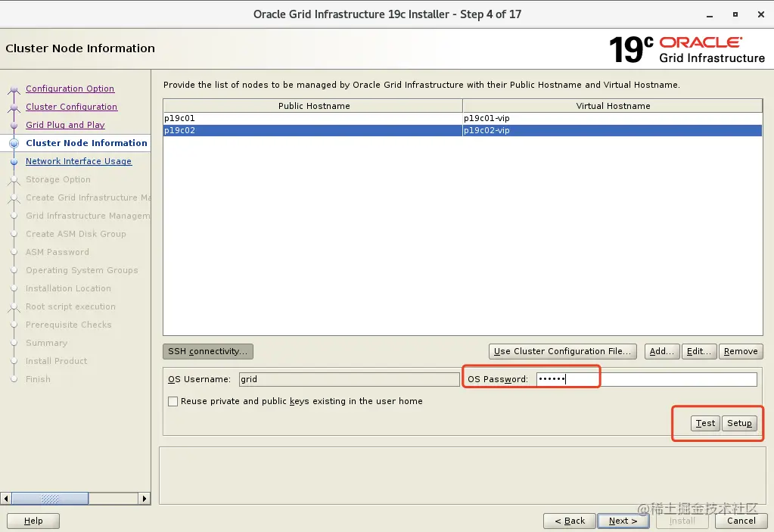Viewport: 774px width, 532px height.
Task: Minimize the installer window
Action: point(710,15)
